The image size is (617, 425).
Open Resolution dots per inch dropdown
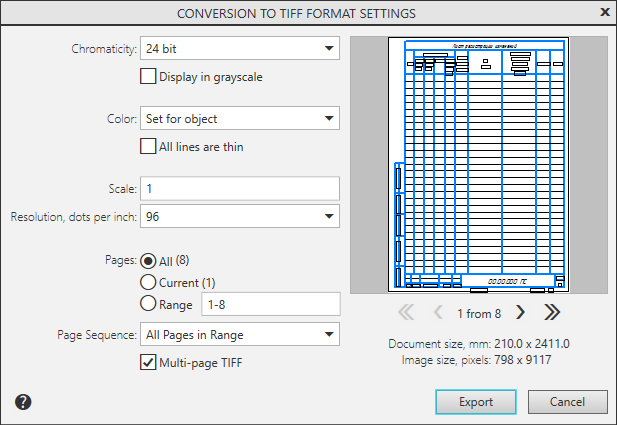pos(240,216)
